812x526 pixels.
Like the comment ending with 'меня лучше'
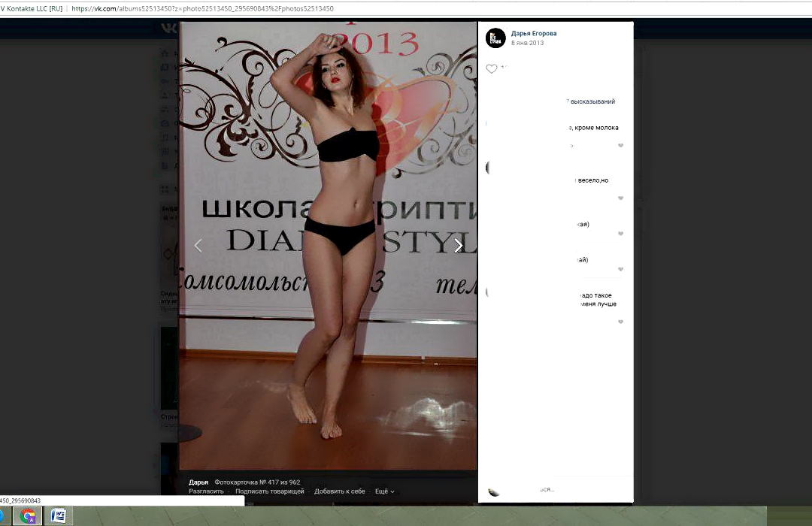point(620,322)
